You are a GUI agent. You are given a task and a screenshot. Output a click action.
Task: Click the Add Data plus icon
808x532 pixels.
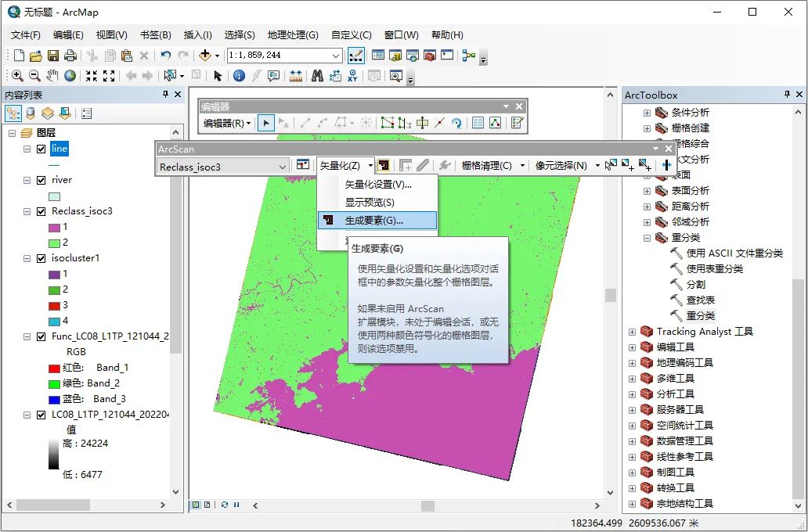(205, 55)
